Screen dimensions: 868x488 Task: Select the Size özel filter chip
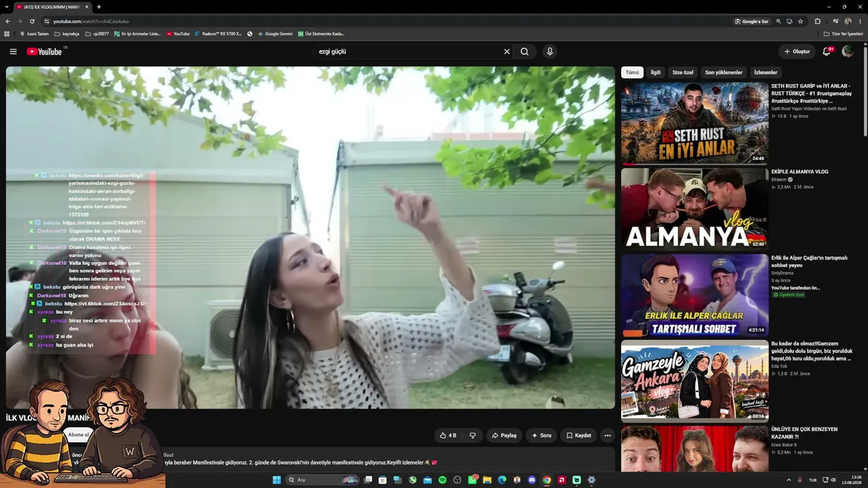pos(683,73)
